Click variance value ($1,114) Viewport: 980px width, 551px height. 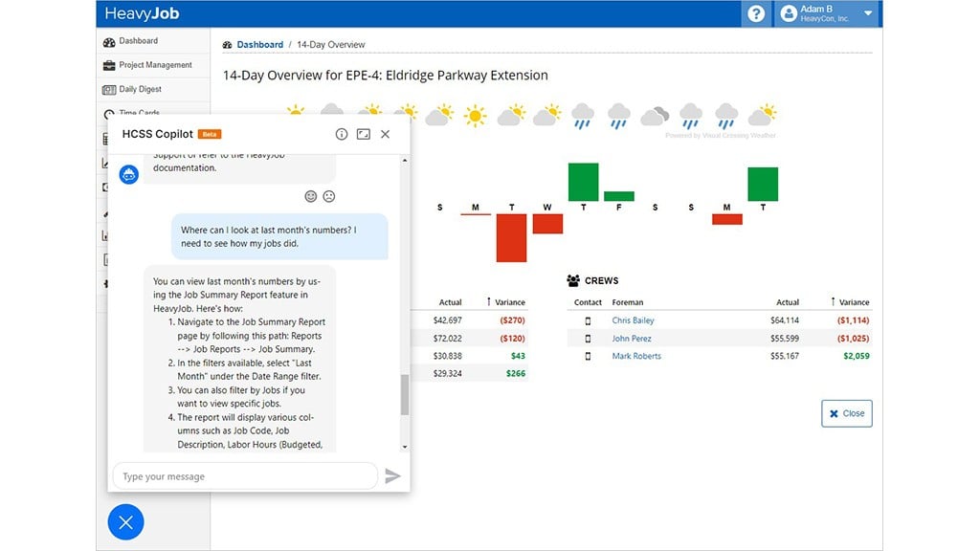point(853,320)
